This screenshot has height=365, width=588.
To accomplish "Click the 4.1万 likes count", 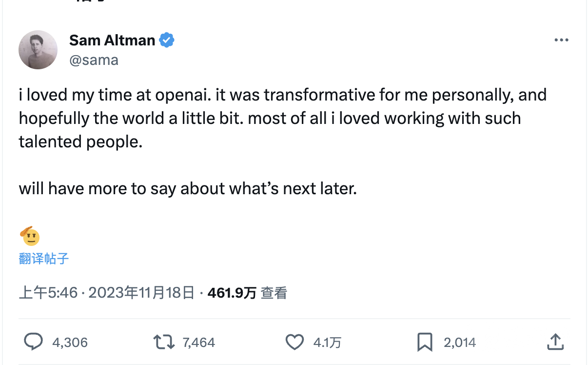I will click(x=326, y=342).
